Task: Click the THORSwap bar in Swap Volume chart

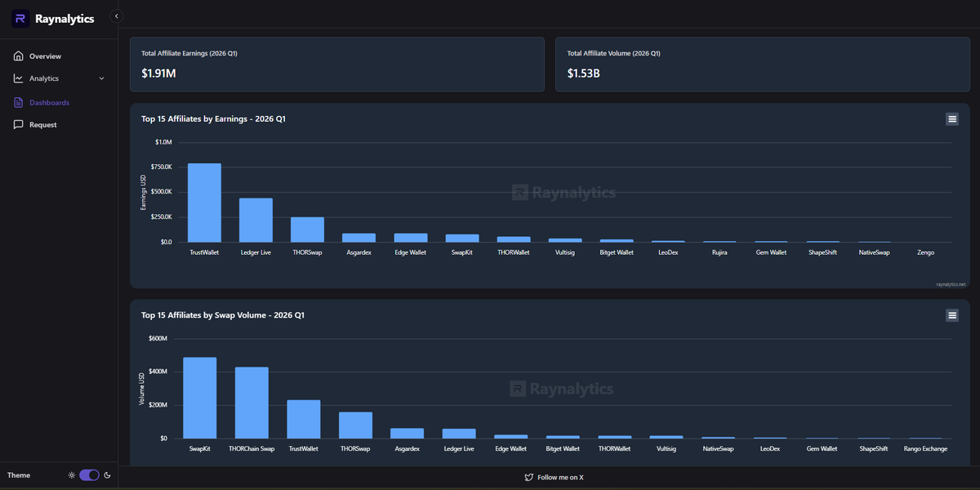Action: point(355,425)
